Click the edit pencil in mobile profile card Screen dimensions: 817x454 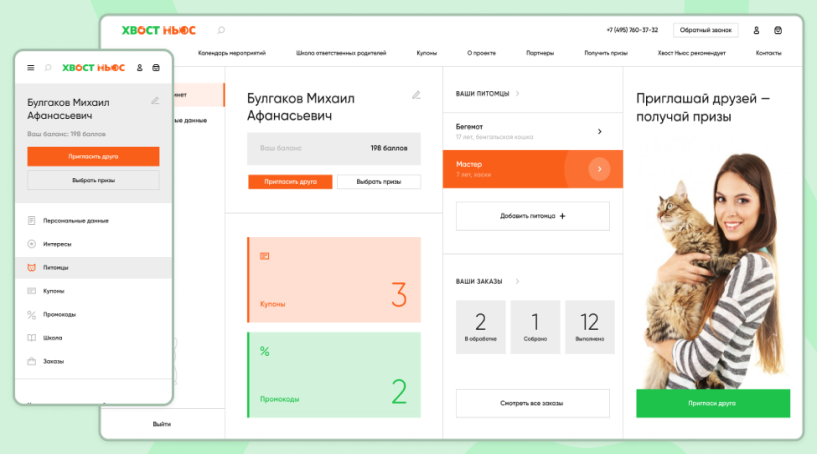pyautogui.click(x=154, y=101)
